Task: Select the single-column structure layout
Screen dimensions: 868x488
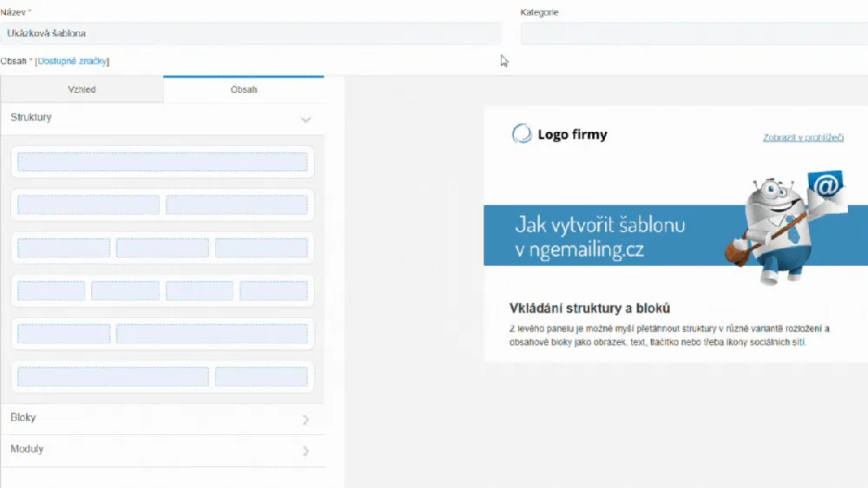Action: click(x=162, y=162)
